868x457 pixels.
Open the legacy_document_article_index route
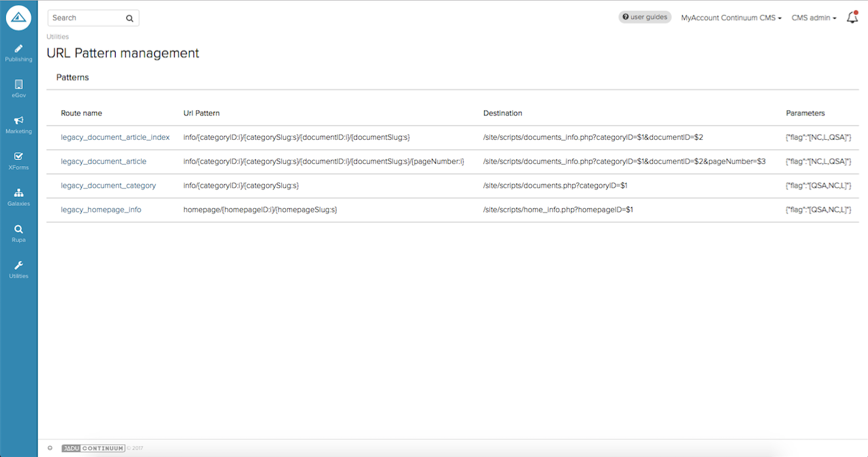click(x=115, y=137)
